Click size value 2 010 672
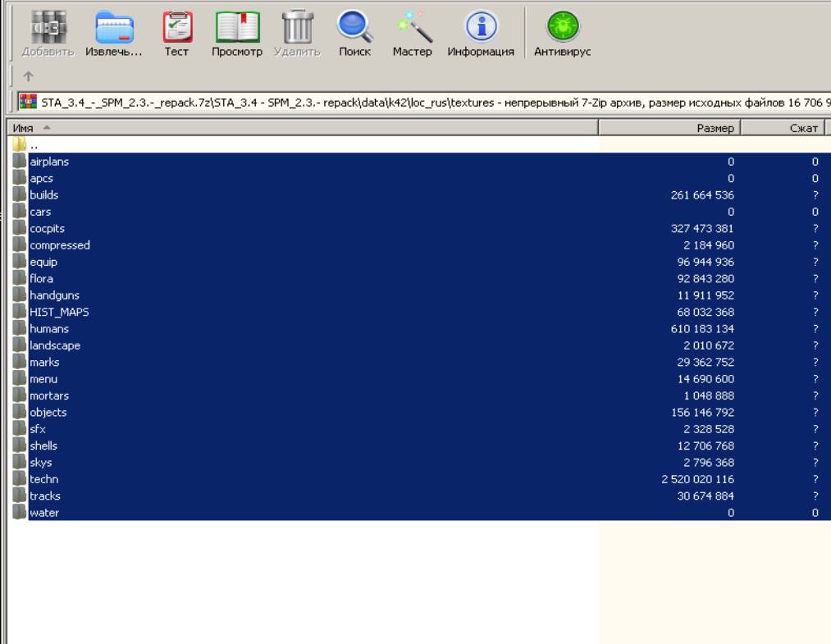 709,345
